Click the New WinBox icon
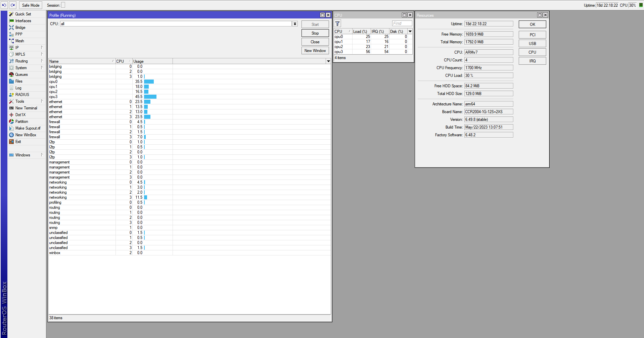Viewport: 644px width, 338px height. (x=11, y=135)
